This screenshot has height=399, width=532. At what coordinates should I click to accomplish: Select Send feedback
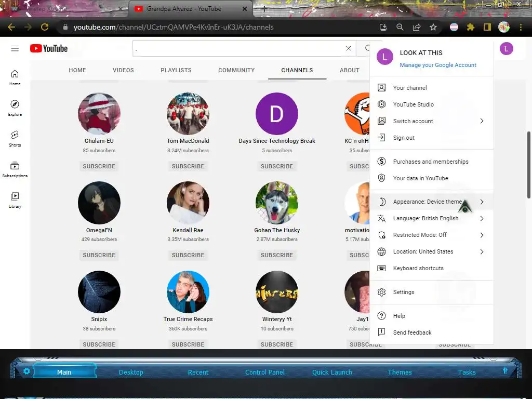click(432, 332)
